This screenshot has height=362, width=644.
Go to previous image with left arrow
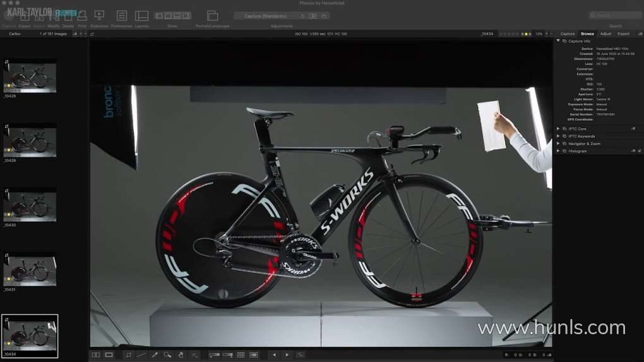pos(274,354)
